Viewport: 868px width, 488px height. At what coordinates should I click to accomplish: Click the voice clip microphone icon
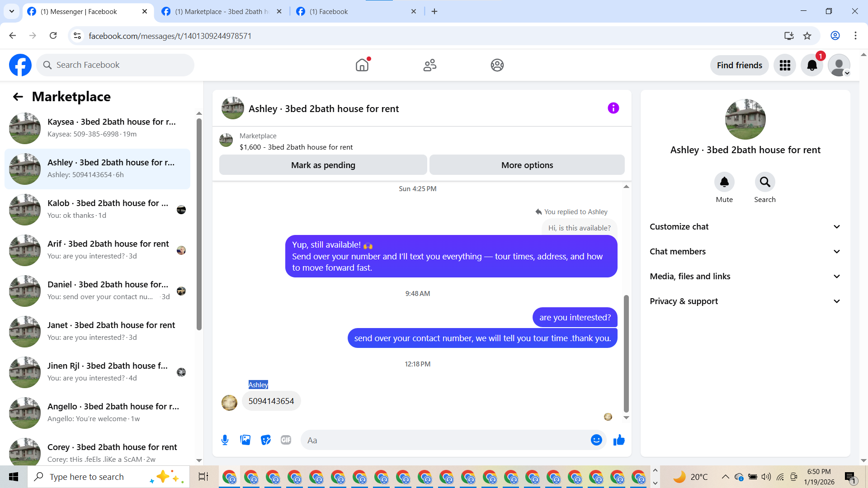[x=225, y=440]
